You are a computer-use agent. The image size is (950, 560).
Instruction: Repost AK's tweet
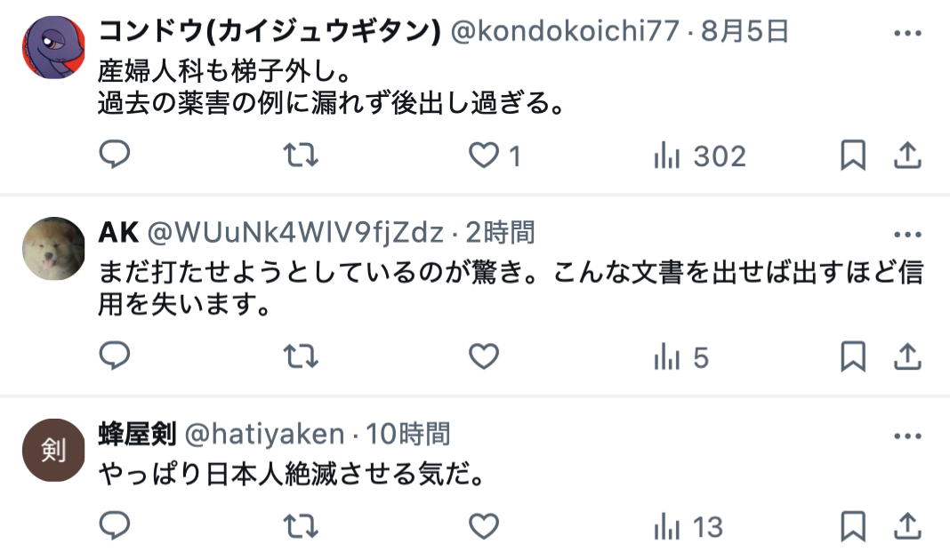(302, 356)
